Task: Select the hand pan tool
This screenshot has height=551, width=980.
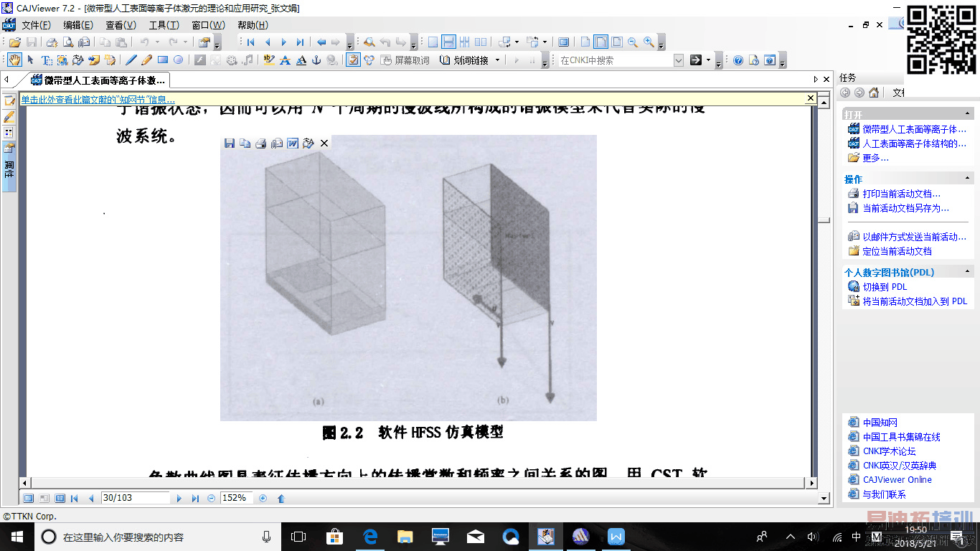Action: coord(14,60)
